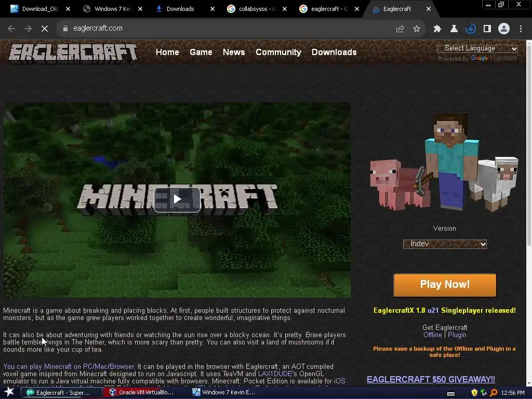Click the address bar URL eaglercraft.com
Image resolution: width=532 pixels, height=399 pixels.
pos(98,29)
